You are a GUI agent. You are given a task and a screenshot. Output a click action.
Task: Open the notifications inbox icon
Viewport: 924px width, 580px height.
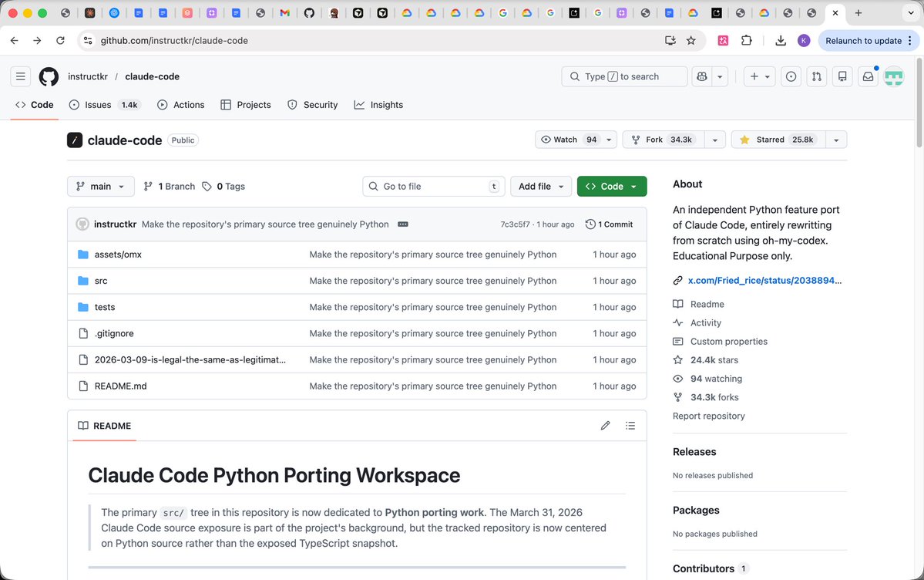click(x=868, y=76)
